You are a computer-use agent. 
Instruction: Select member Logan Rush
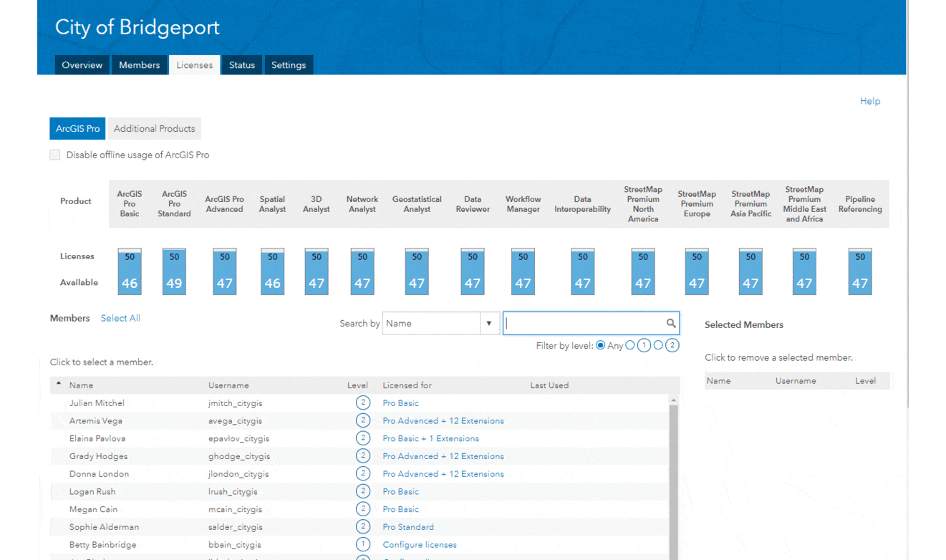(92, 491)
